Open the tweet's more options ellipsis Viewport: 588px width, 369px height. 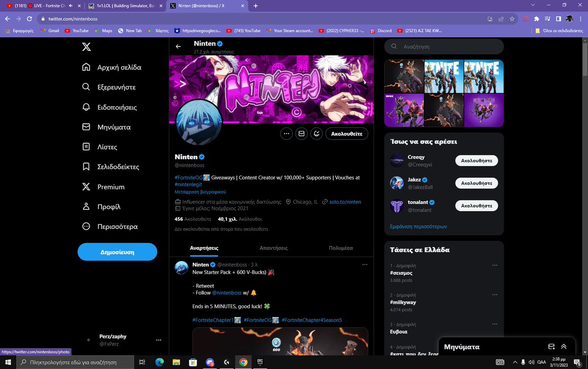click(x=364, y=265)
